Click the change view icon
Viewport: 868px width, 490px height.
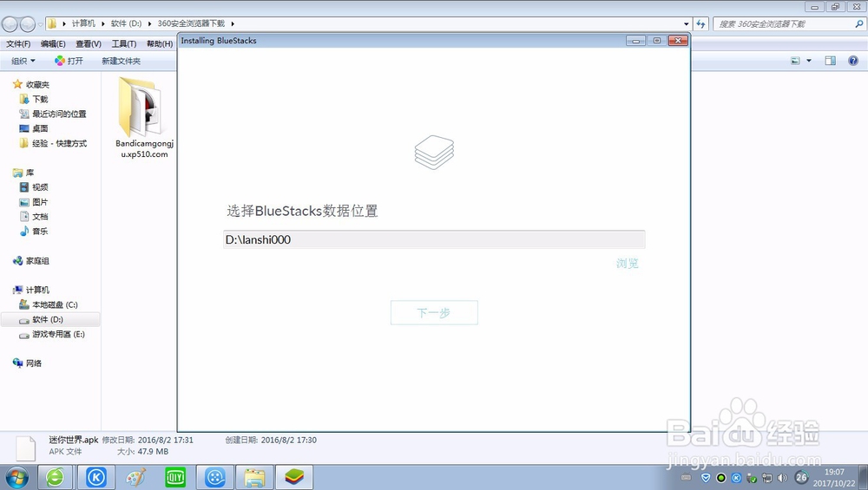795,61
